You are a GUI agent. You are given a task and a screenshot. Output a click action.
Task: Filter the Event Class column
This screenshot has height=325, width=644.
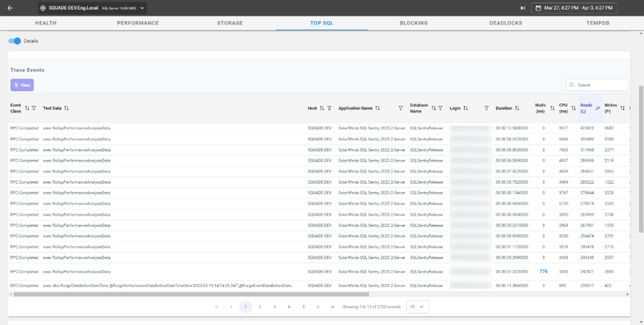coord(34,108)
